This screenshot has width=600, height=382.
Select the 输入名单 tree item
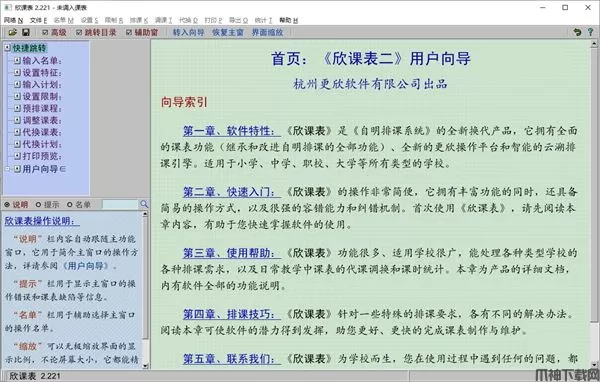pos(42,60)
